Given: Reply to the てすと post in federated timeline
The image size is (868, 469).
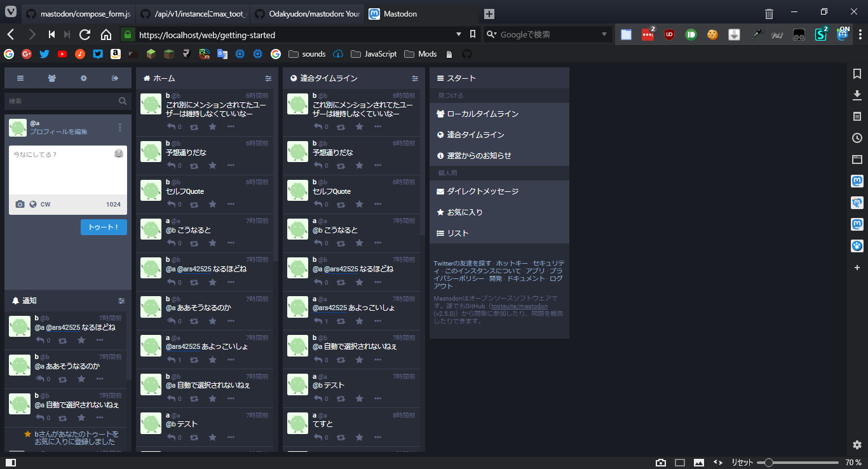Looking at the screenshot, I should pos(318,437).
